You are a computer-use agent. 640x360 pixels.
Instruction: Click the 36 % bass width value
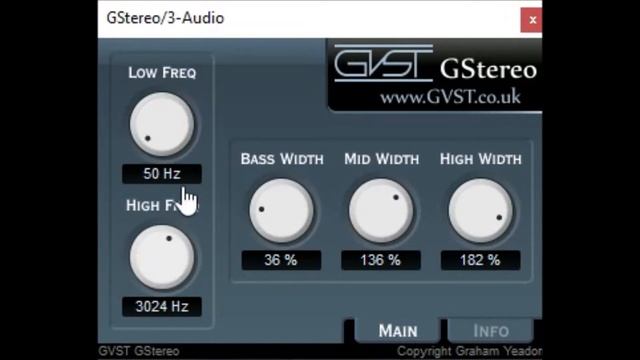click(281, 260)
